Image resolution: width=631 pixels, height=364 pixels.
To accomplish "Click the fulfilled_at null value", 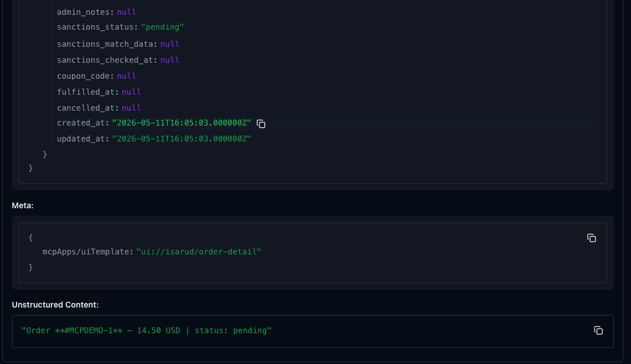I will [131, 92].
